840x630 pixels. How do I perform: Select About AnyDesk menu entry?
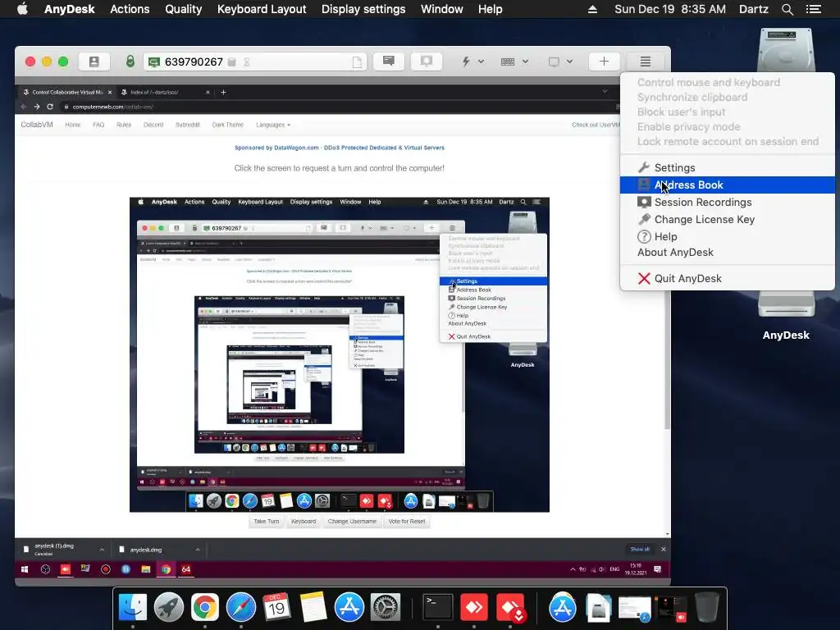(728, 253)
